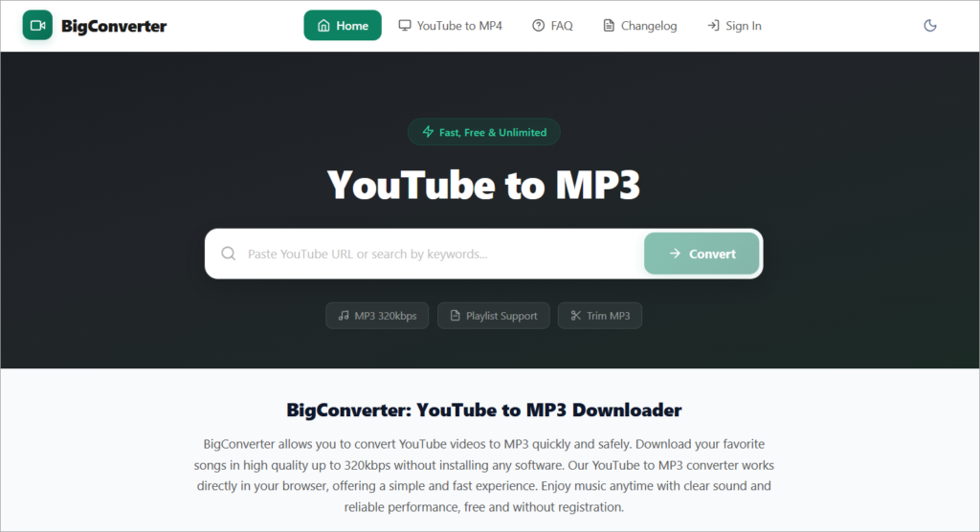The height and width of the screenshot is (532, 980).
Task: Click the Fast, Free & Unlimited badge
Action: point(483,132)
